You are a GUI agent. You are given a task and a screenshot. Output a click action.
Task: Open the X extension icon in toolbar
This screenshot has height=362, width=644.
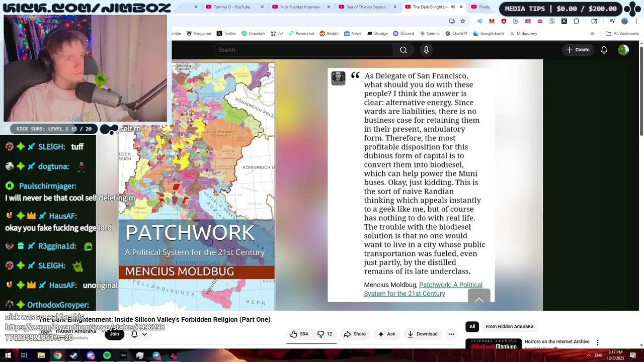[x=564, y=21]
